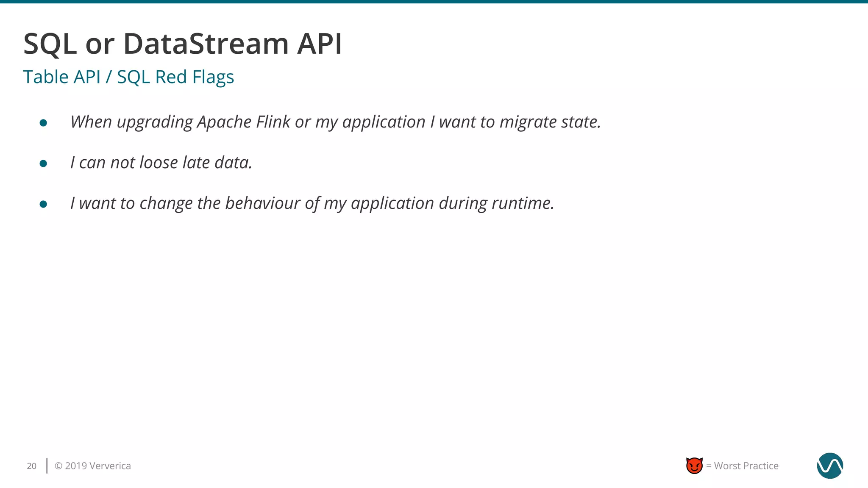This screenshot has width=868, height=488.
Task: Click the first teal bullet dot
Action: [43, 123]
